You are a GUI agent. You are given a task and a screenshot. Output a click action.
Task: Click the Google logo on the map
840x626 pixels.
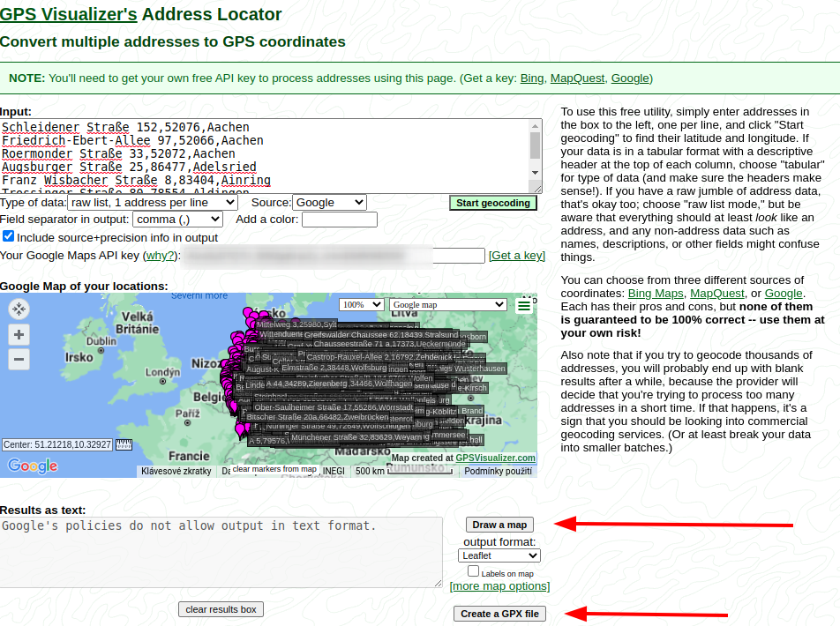click(33, 466)
